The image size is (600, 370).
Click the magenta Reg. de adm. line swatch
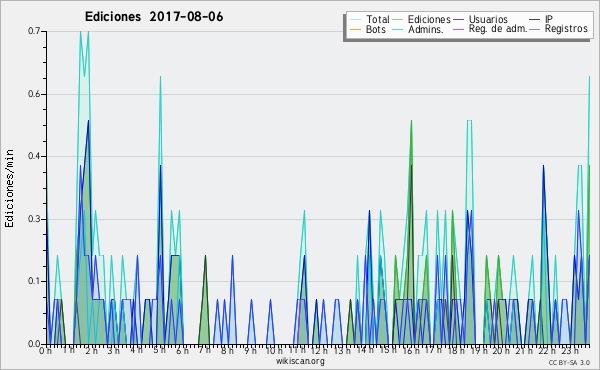pos(458,29)
